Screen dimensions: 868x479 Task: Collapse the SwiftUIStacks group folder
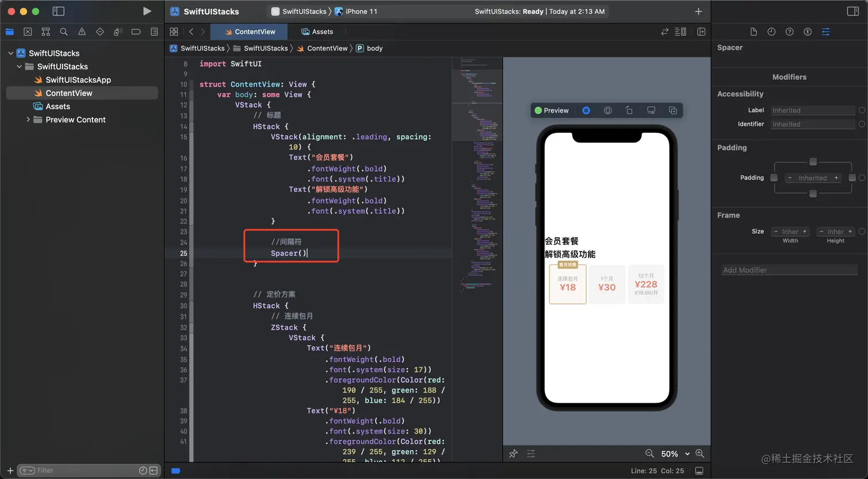pos(19,66)
